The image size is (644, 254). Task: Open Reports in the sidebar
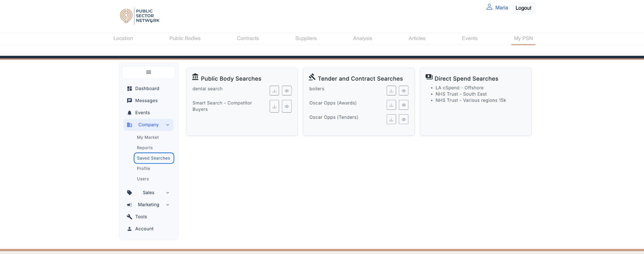[145, 148]
